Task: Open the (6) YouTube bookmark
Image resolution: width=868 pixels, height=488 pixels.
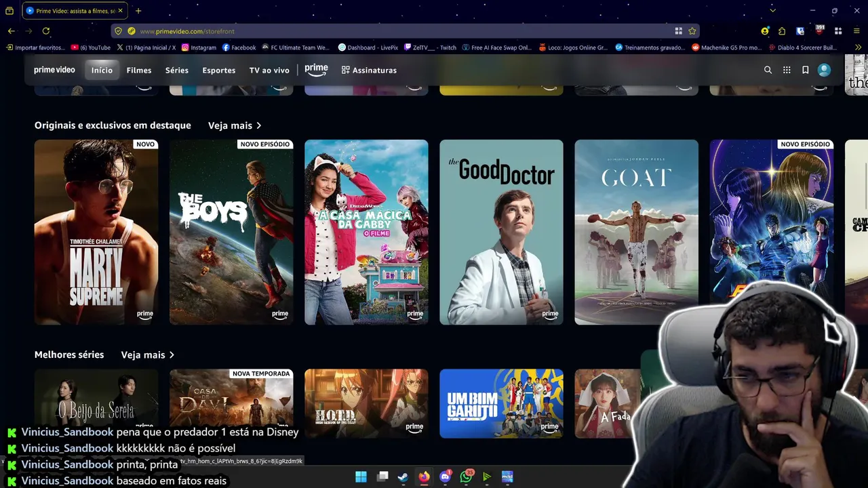Action: click(x=91, y=47)
